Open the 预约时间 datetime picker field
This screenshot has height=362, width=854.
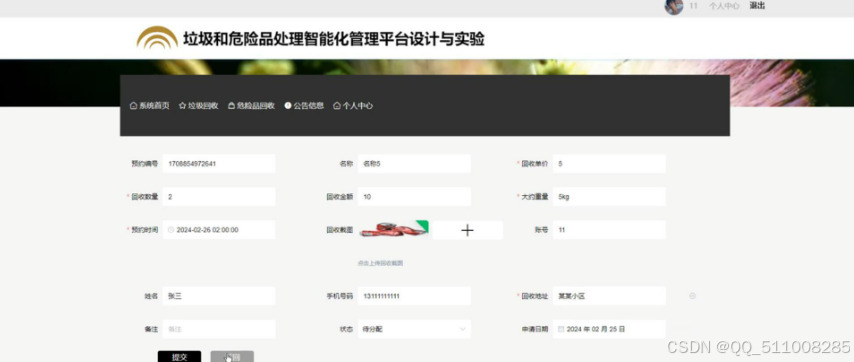(219, 230)
